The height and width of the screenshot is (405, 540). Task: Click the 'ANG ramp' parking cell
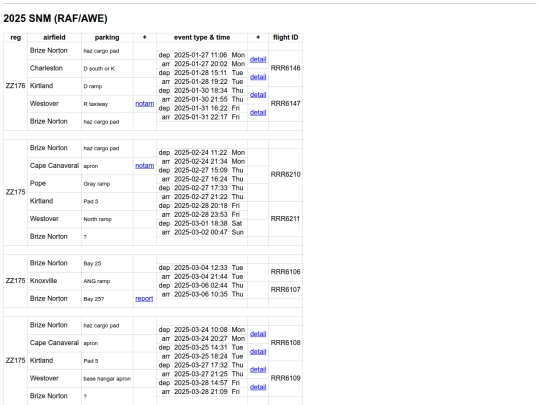pos(107,281)
